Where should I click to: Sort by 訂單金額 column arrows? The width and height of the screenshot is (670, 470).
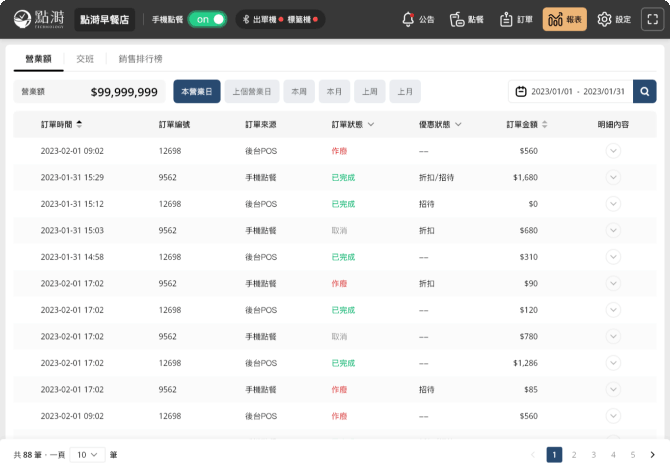[546, 125]
